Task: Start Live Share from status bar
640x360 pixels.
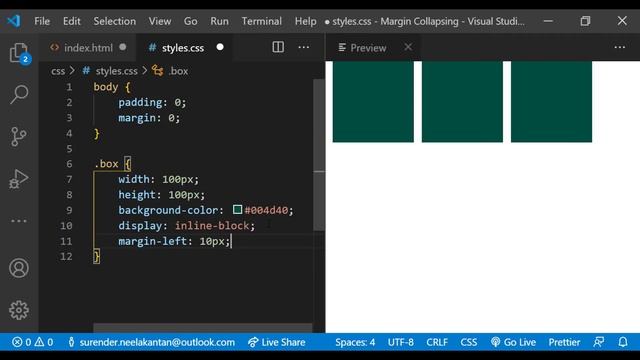Action: pyautogui.click(x=277, y=342)
